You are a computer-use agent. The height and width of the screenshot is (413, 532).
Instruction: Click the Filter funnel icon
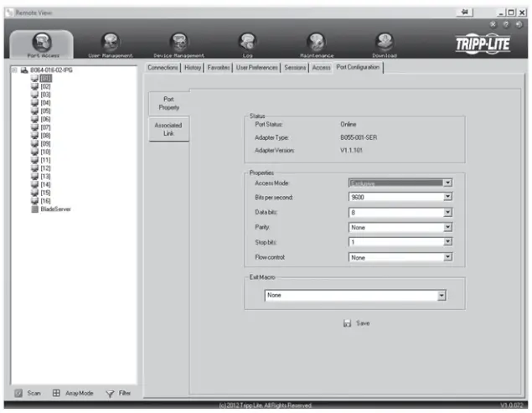(110, 394)
